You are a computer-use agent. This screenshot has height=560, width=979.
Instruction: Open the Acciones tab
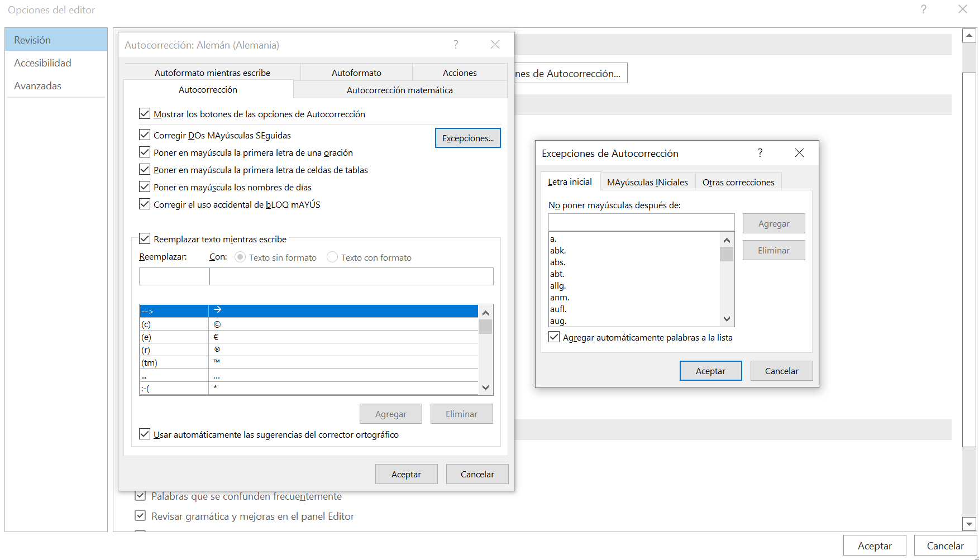460,73
